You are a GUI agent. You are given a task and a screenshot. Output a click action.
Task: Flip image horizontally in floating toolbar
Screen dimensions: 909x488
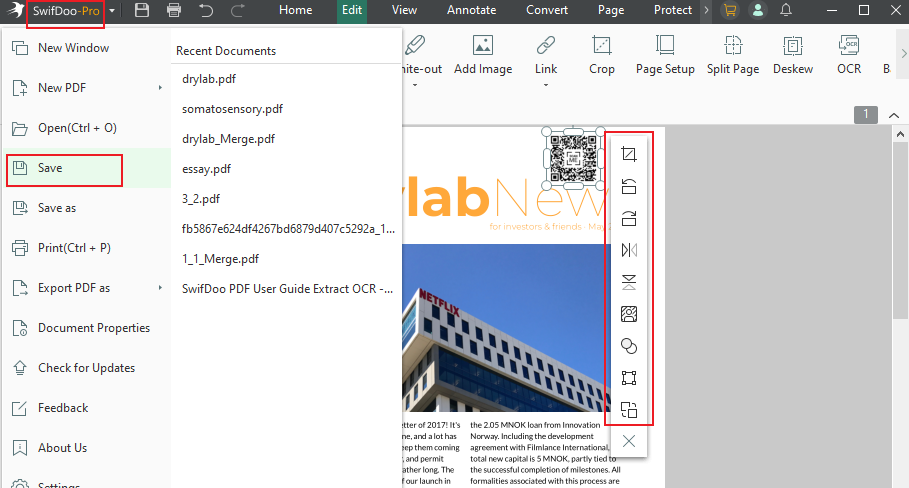tap(629, 250)
